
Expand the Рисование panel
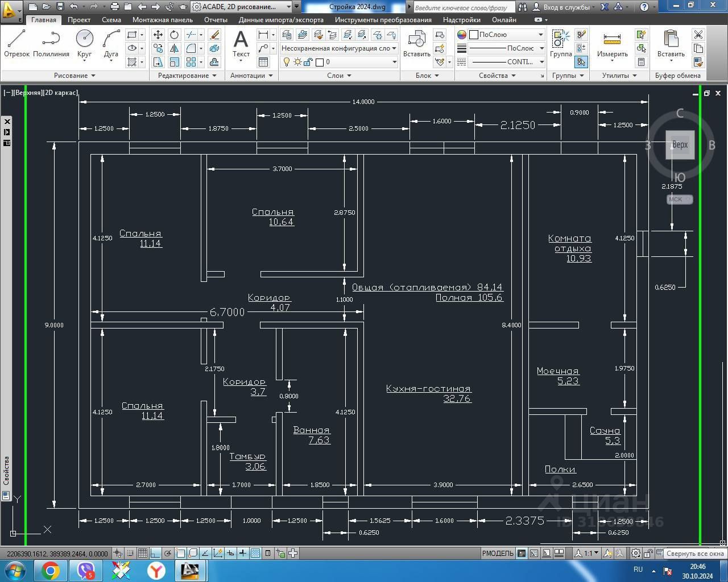point(75,76)
